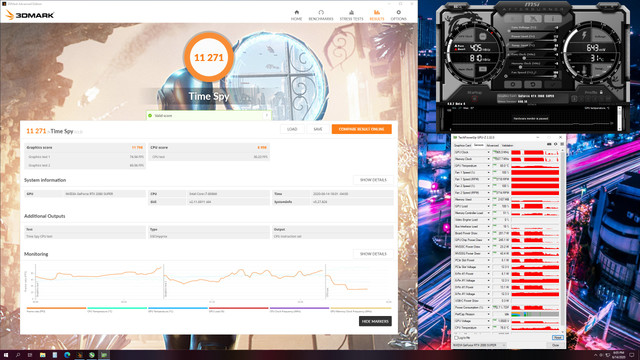Image resolution: width=640 pixels, height=360 pixels.
Task: Click Hide Markers button
Action: (x=375, y=321)
